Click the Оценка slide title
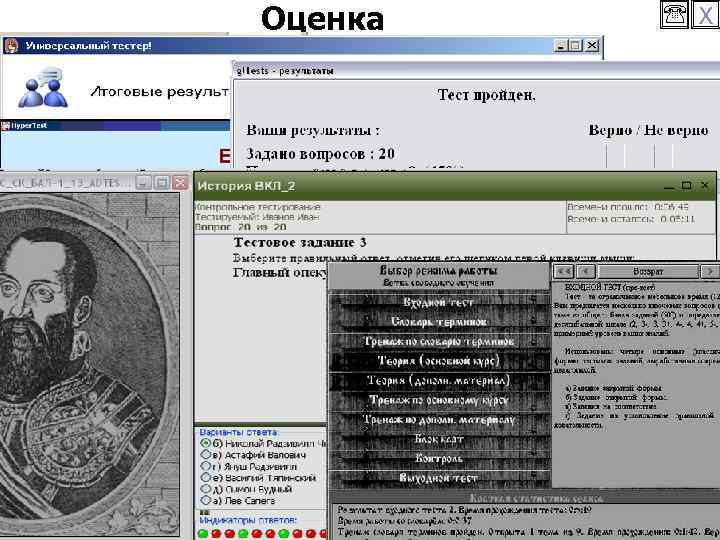 pyautogui.click(x=322, y=19)
